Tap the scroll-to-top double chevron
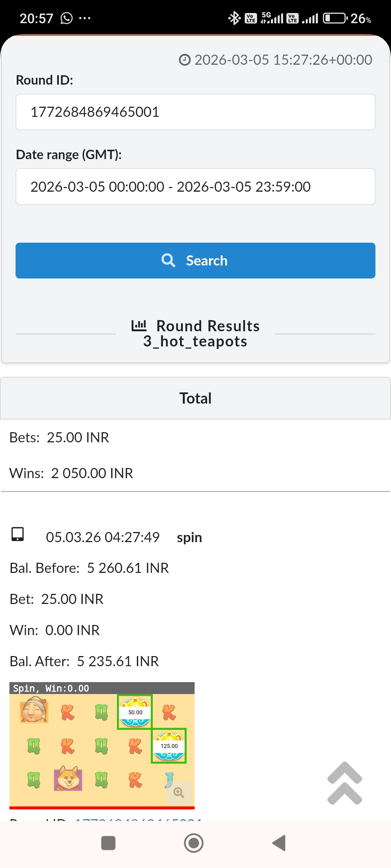391x868 pixels. pos(345,783)
